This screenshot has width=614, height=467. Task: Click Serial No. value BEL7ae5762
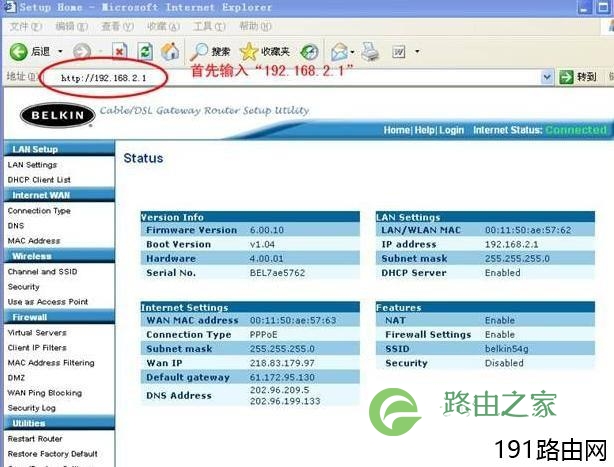coord(277,273)
